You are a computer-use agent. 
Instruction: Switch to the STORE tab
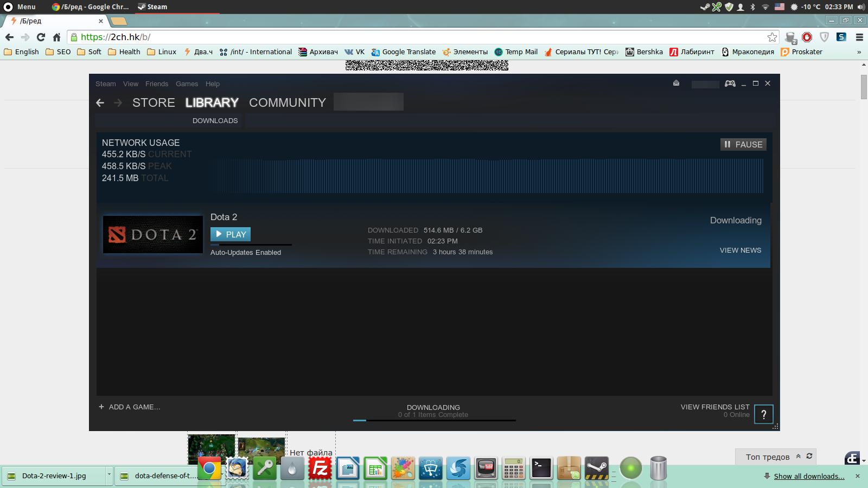(x=154, y=102)
